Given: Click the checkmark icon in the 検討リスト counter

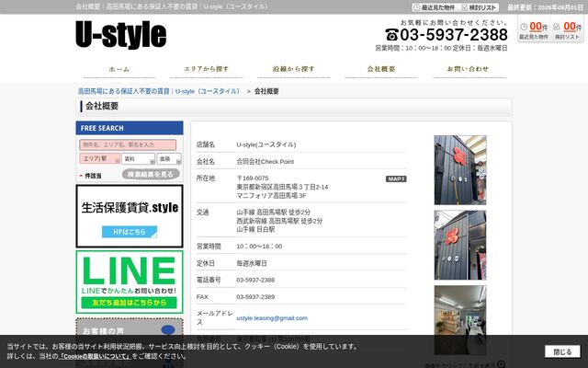Looking at the screenshot, I should (x=557, y=27).
